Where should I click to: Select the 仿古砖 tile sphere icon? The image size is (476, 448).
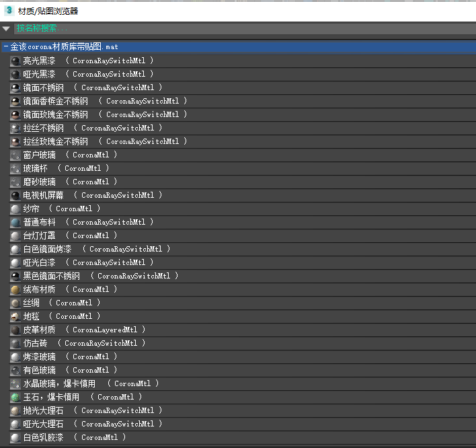pyautogui.click(x=15, y=344)
